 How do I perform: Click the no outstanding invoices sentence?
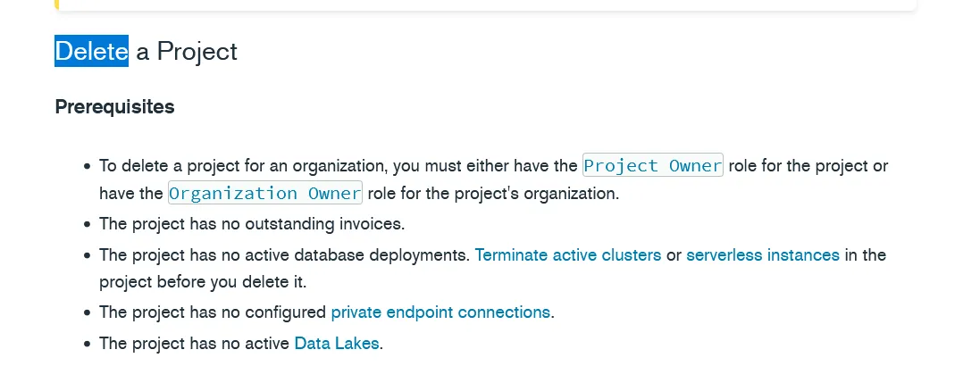point(251,223)
